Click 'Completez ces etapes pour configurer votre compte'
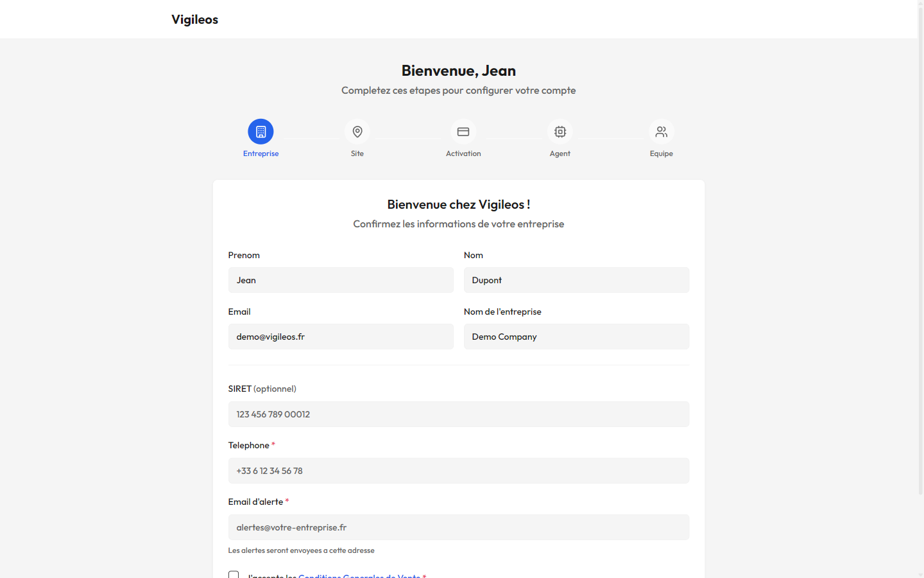Image resolution: width=924 pixels, height=578 pixels. point(459,91)
